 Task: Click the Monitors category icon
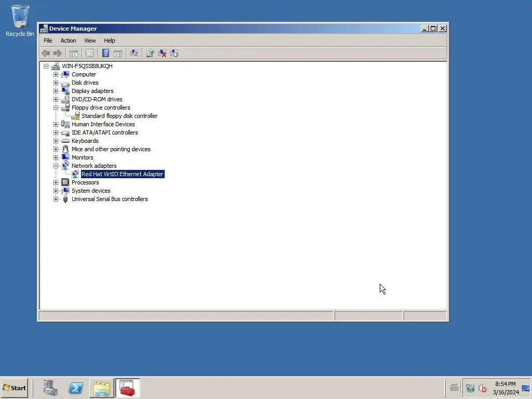point(65,157)
